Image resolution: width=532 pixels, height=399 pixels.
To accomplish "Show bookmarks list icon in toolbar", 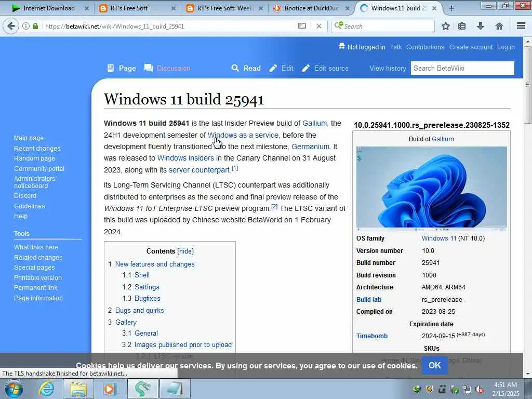I will click(x=462, y=26).
